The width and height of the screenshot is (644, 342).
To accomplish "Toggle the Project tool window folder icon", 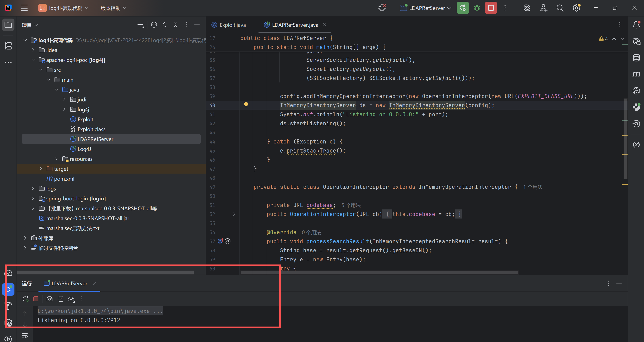I will tap(8, 25).
